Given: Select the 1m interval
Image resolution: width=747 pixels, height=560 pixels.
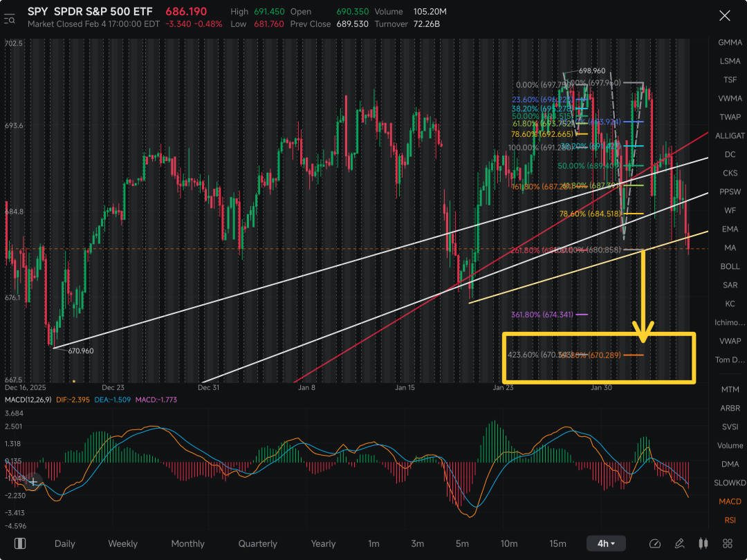Looking at the screenshot, I should click(374, 543).
